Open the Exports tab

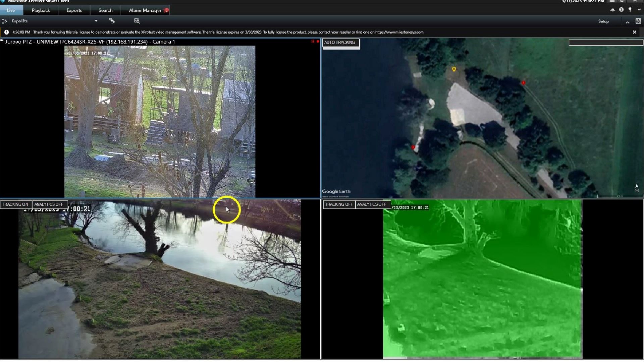coord(74,10)
